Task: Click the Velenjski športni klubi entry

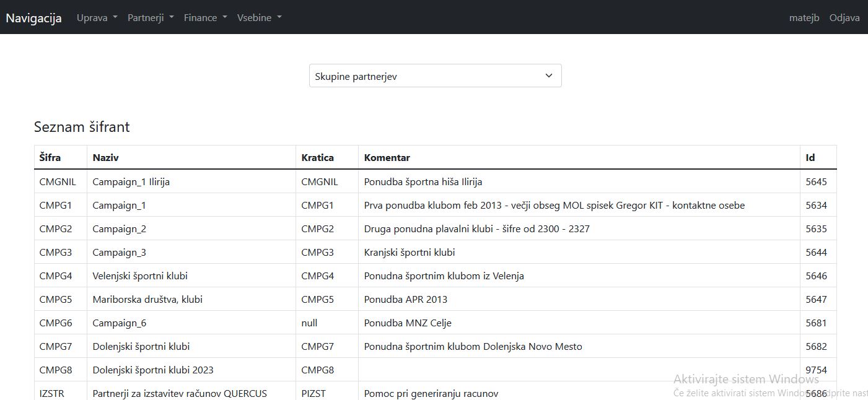Action: pos(140,276)
